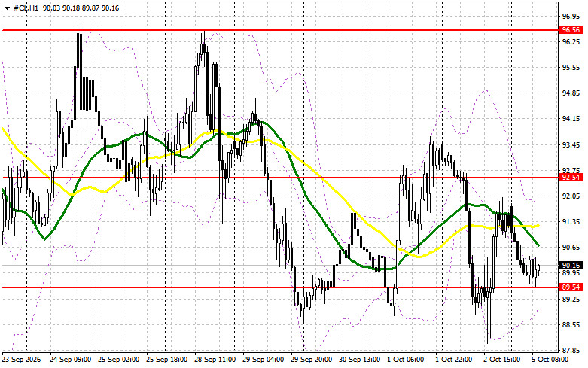The image size is (588, 368).
Task: Select the 96.95 price axis value
Action: [571, 16]
